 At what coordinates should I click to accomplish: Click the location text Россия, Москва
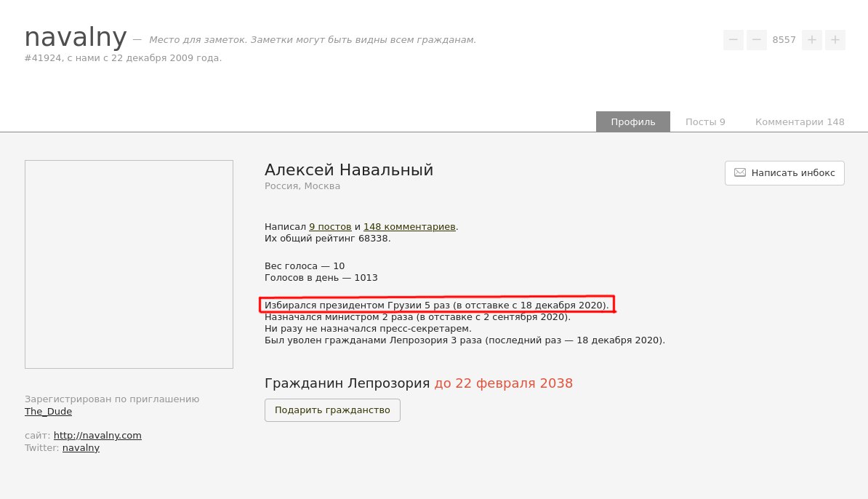coord(302,186)
